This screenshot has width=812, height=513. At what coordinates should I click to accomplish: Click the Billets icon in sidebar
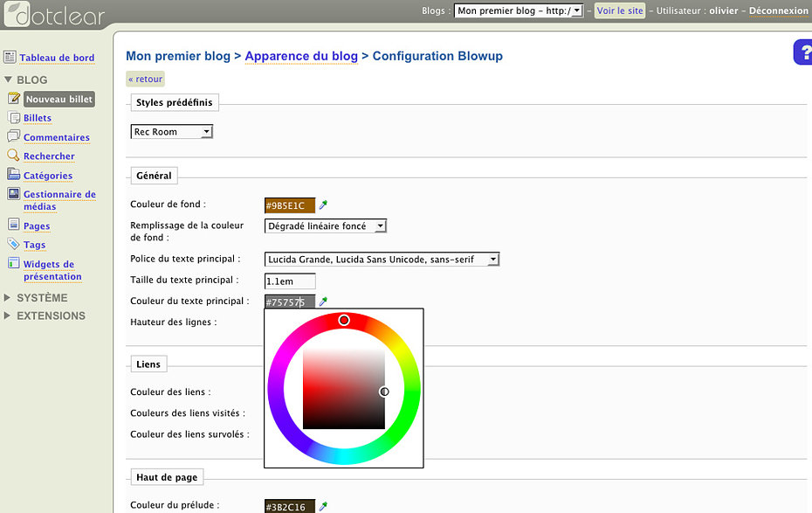(x=14, y=118)
